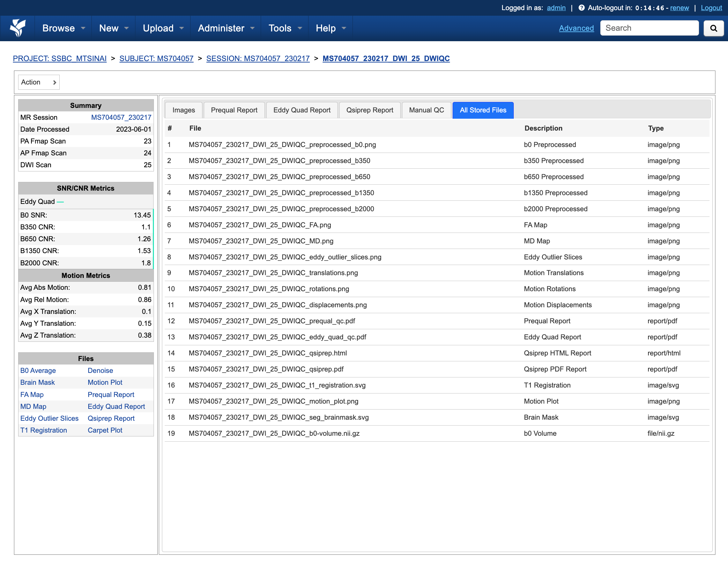This screenshot has height=574, width=728.
Task: Switch to the Images tab
Action: (184, 110)
